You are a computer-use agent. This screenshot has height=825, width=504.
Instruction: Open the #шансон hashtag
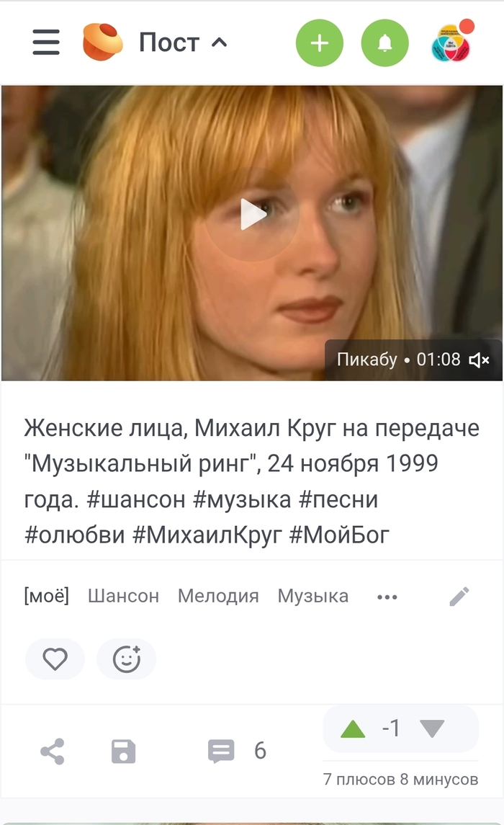coord(135,499)
